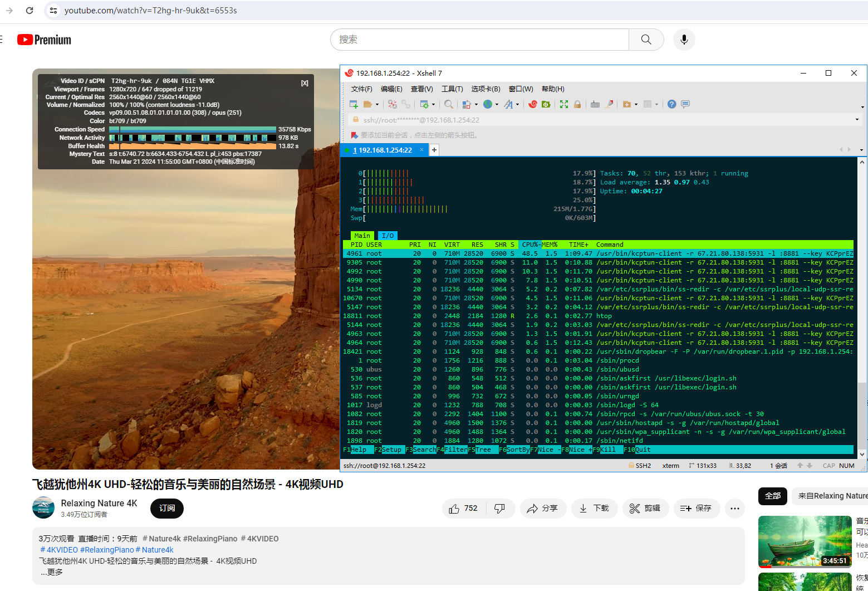Open the 编辑(E) menu in Xshell
The height and width of the screenshot is (591, 868).
pos(391,89)
